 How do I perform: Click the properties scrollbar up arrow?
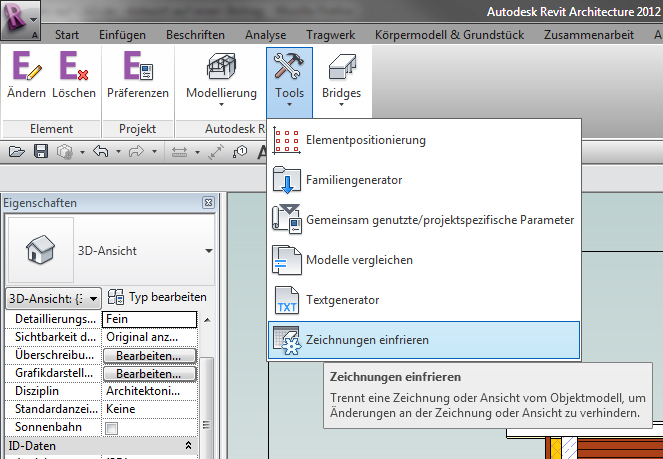coord(207,320)
